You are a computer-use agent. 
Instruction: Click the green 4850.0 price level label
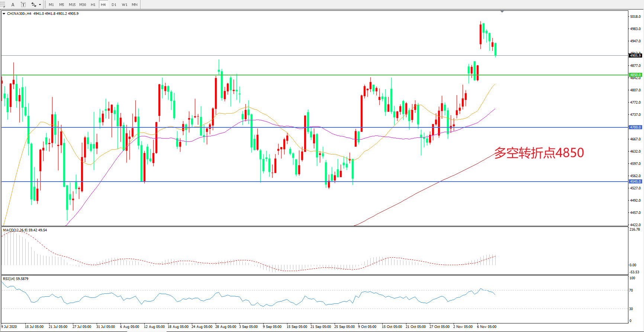[635, 75]
